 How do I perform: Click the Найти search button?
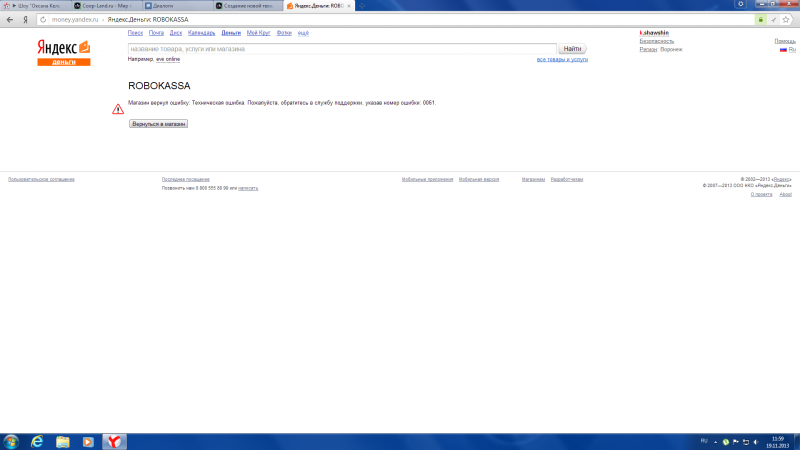pos(572,49)
